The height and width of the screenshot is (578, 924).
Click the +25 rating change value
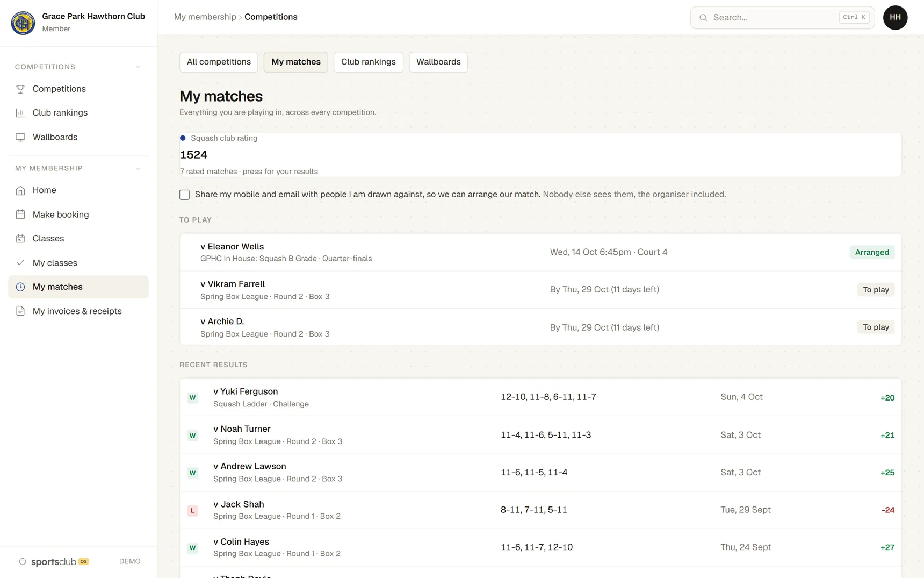[887, 473]
